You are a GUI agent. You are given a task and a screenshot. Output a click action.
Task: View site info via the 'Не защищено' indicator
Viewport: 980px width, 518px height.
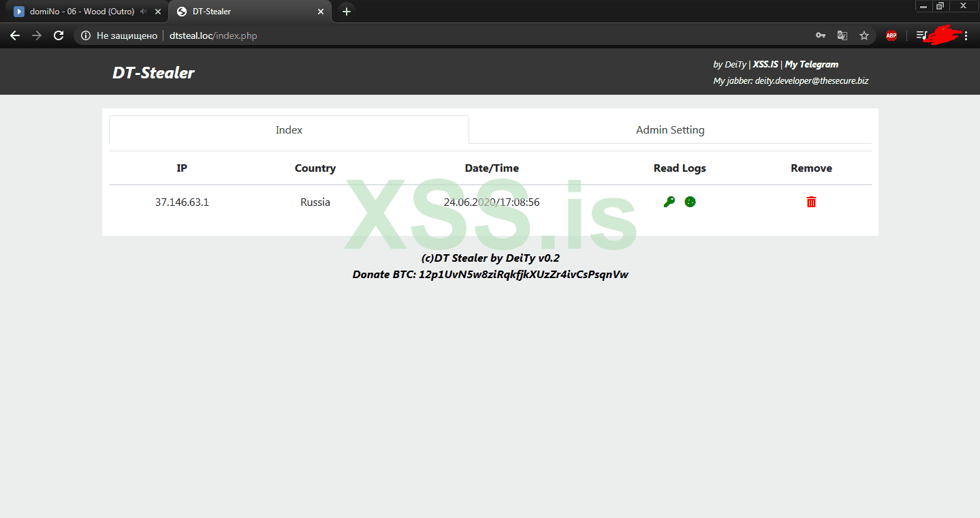tap(119, 35)
